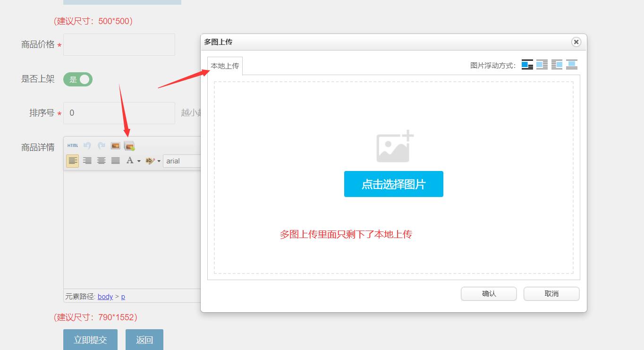Screen dimensions: 644x350
Task: Toggle the 是否上架 switch
Action: (78, 79)
